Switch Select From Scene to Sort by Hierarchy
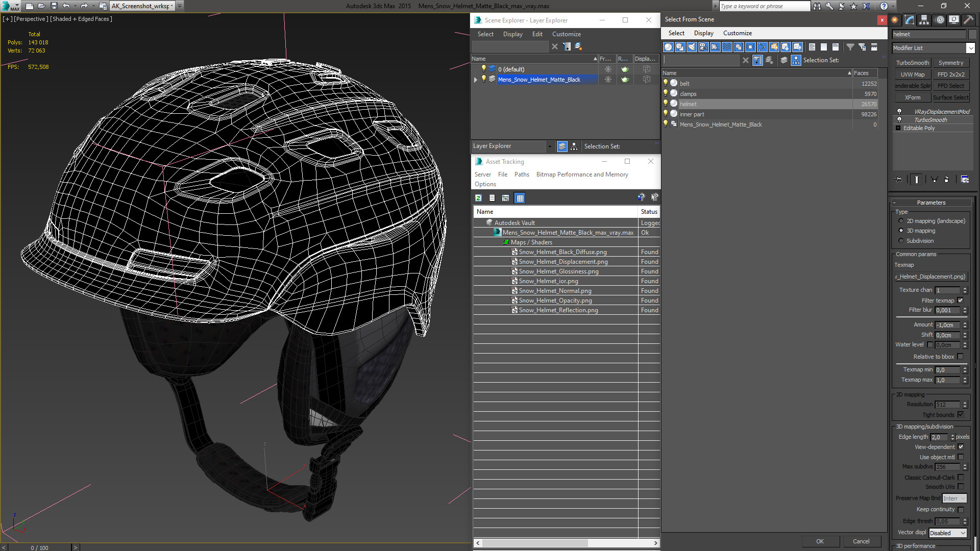The image size is (980, 551). coord(796,60)
